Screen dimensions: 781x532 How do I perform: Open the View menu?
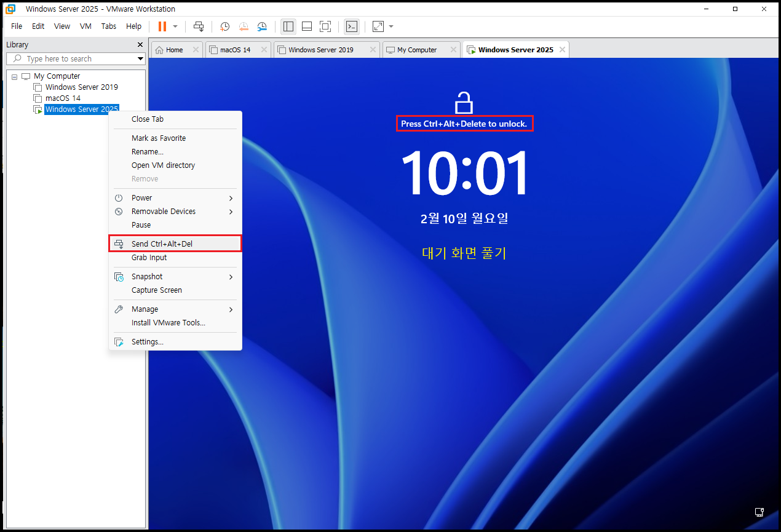62,26
